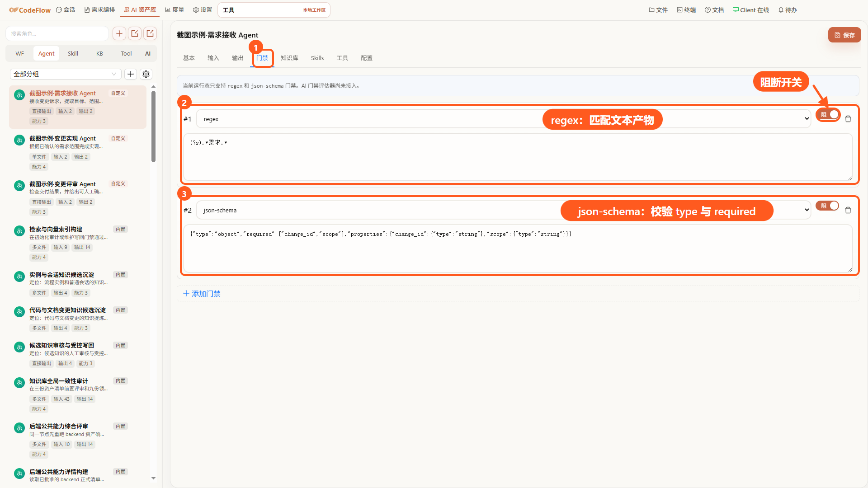Delete gate #1 regex with trash icon
The height and width of the screenshot is (488, 868).
[x=848, y=119]
